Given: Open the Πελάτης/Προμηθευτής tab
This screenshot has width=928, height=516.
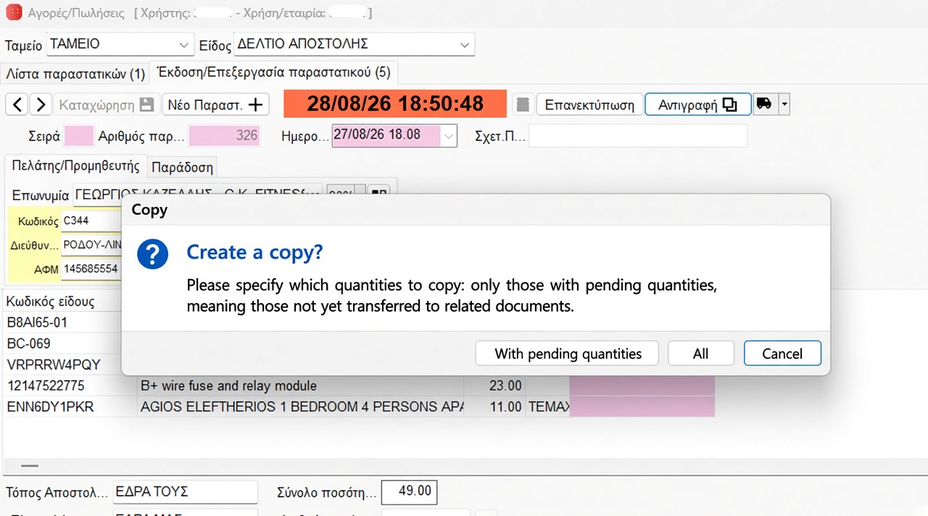Looking at the screenshot, I should coord(76,166).
